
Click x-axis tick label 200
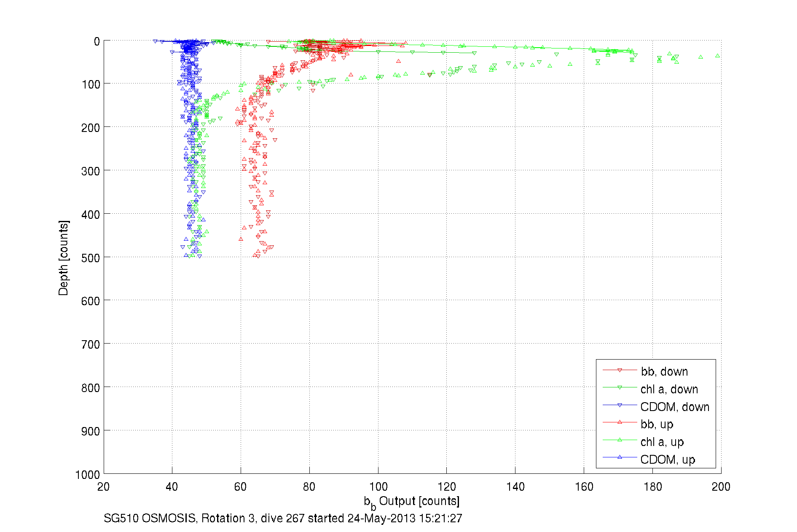point(721,487)
